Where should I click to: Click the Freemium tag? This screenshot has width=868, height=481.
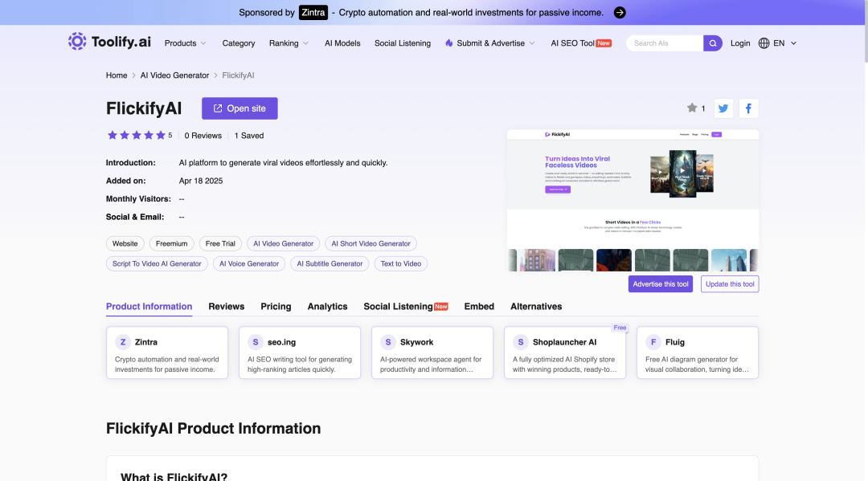pos(172,244)
